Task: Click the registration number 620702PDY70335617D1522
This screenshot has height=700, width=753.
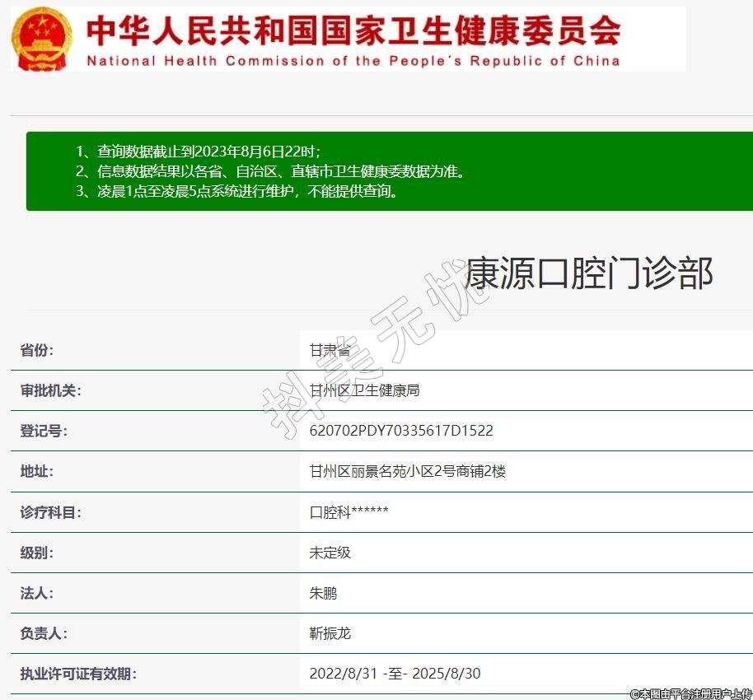Action: click(x=401, y=431)
